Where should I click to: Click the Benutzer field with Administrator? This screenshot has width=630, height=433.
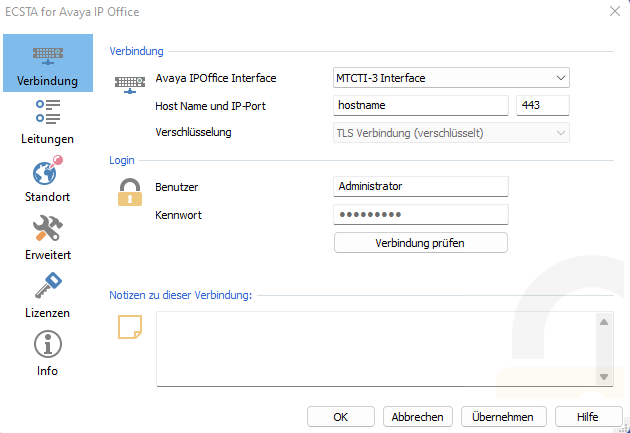point(421,187)
